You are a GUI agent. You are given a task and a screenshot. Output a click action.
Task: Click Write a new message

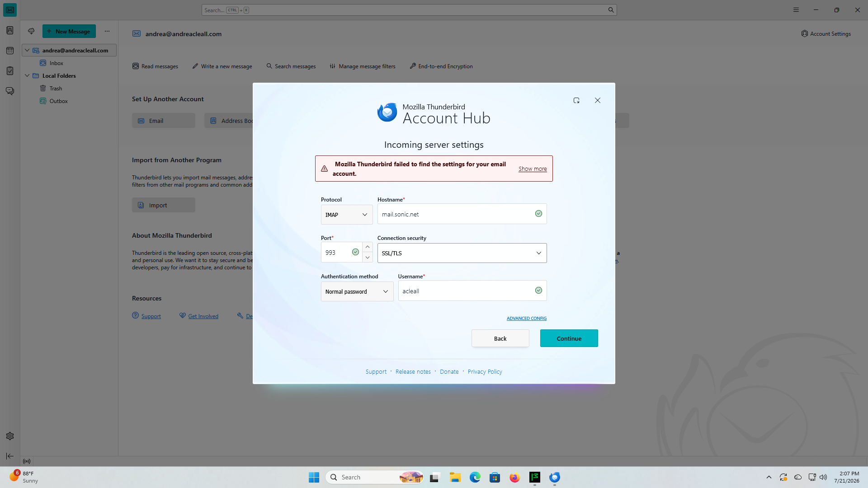[x=222, y=66]
